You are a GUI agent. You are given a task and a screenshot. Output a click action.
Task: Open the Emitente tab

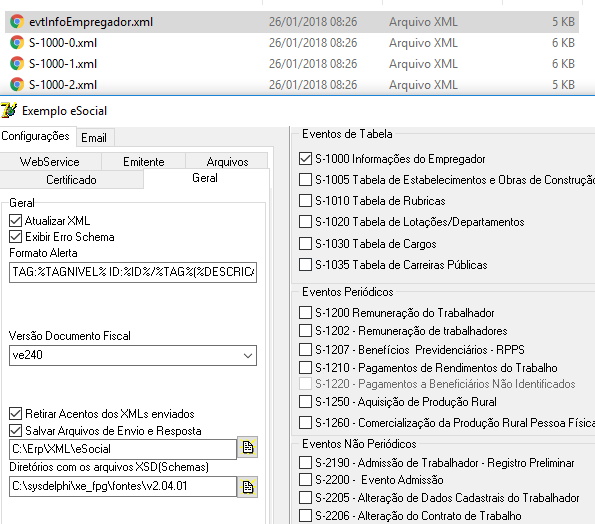(x=143, y=162)
